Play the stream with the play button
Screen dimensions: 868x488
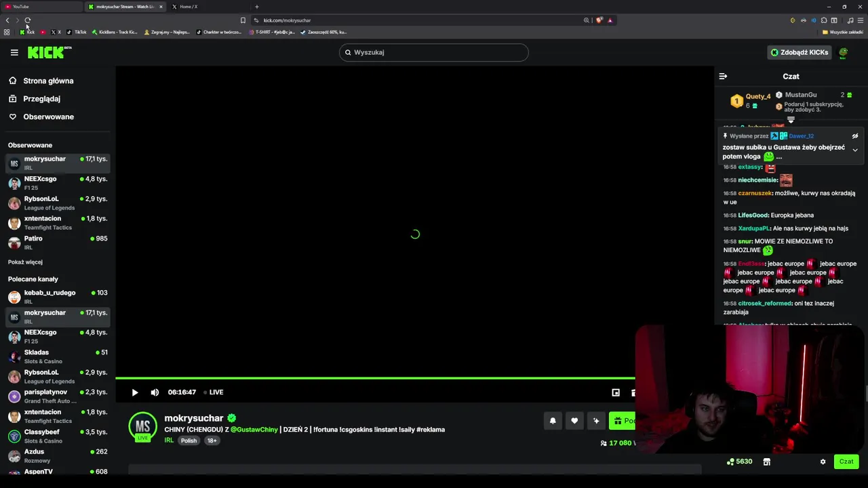[x=135, y=392]
